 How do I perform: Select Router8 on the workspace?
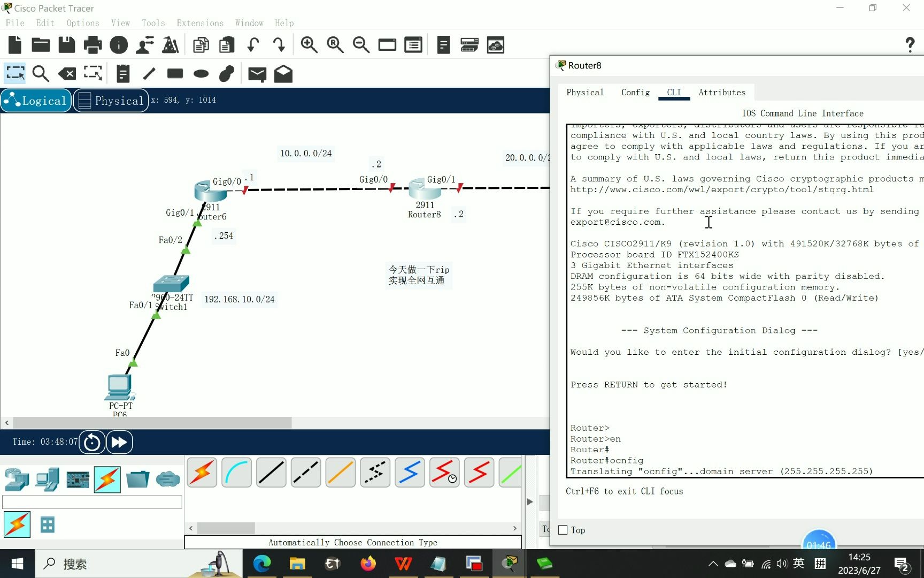pos(425,191)
